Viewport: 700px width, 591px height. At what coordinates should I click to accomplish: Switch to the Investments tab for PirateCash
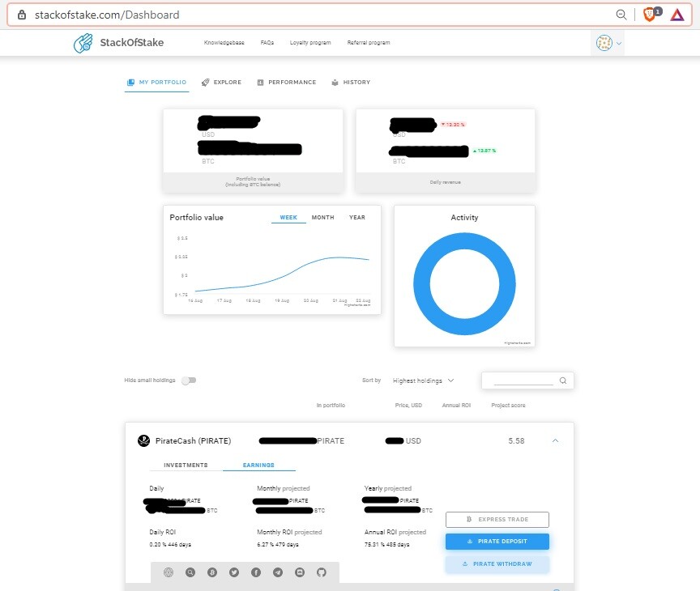[x=186, y=466]
